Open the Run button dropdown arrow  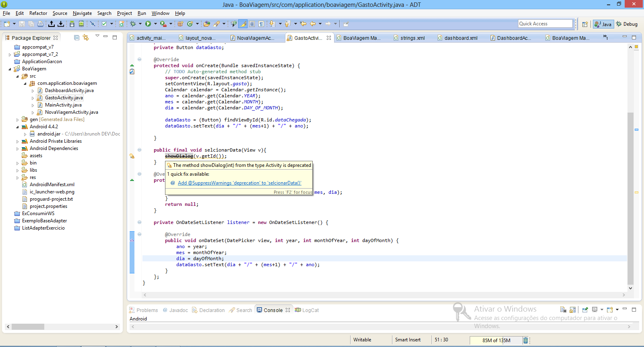[x=155, y=24]
